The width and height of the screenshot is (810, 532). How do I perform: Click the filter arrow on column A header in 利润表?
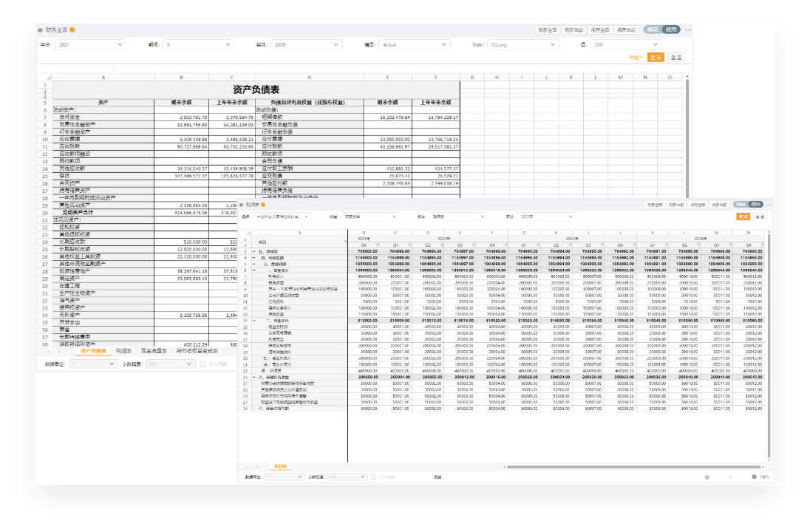pyautogui.click(x=344, y=242)
